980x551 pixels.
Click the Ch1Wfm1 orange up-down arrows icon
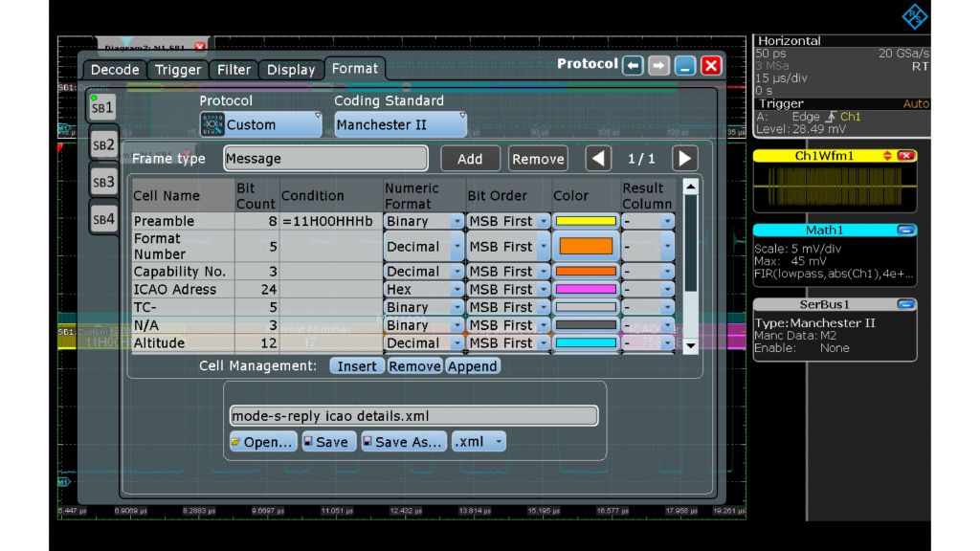click(x=887, y=156)
